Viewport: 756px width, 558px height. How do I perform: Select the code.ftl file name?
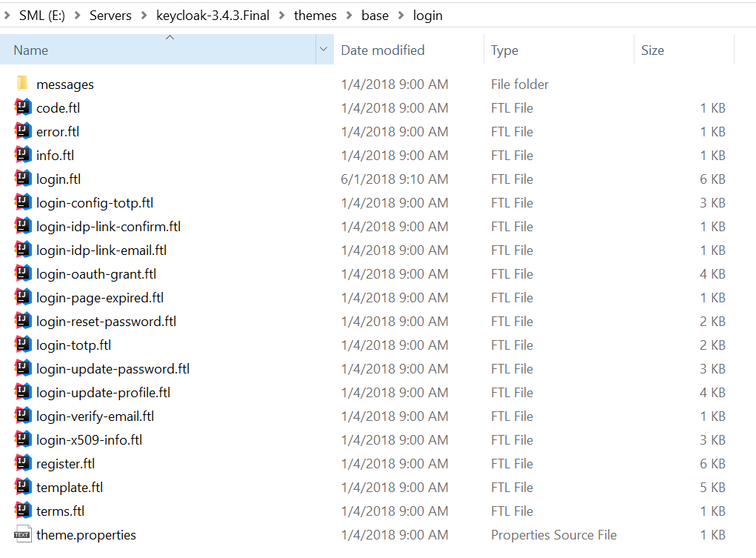pos(58,108)
